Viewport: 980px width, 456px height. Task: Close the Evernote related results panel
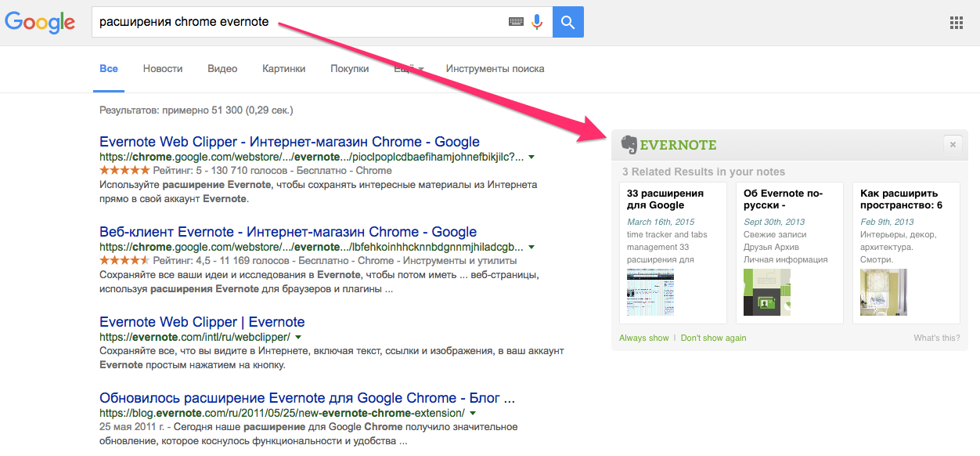[x=953, y=144]
